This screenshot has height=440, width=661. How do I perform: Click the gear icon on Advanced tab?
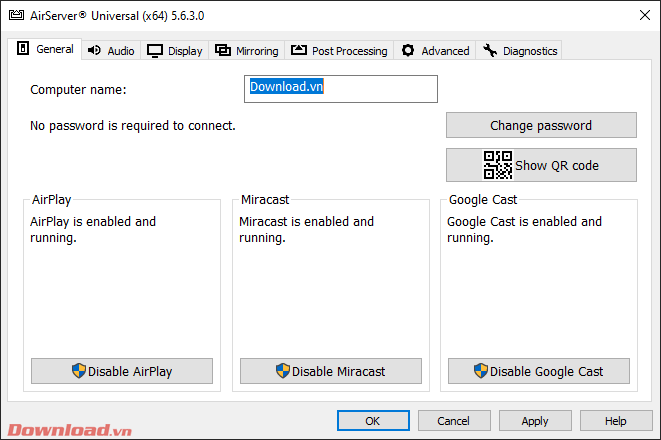click(x=408, y=51)
